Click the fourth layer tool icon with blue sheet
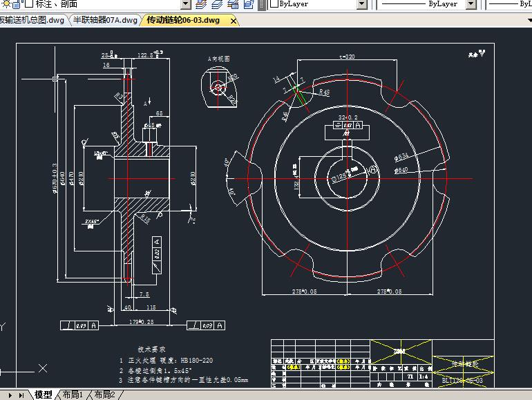532x400 pixels. point(249,4)
